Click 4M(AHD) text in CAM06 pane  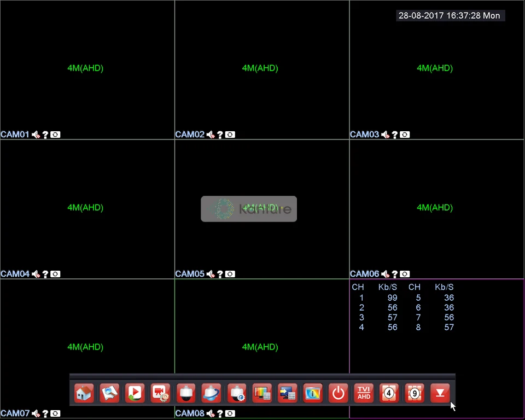[435, 208]
